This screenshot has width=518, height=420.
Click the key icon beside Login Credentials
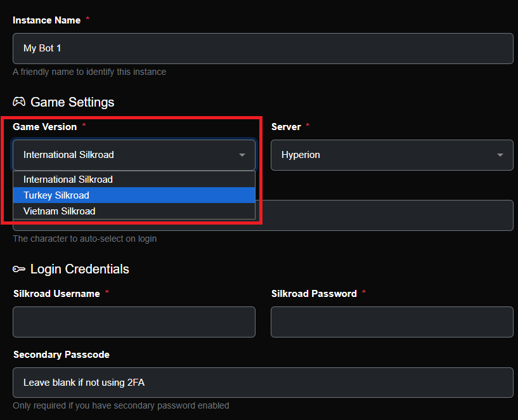(x=19, y=269)
